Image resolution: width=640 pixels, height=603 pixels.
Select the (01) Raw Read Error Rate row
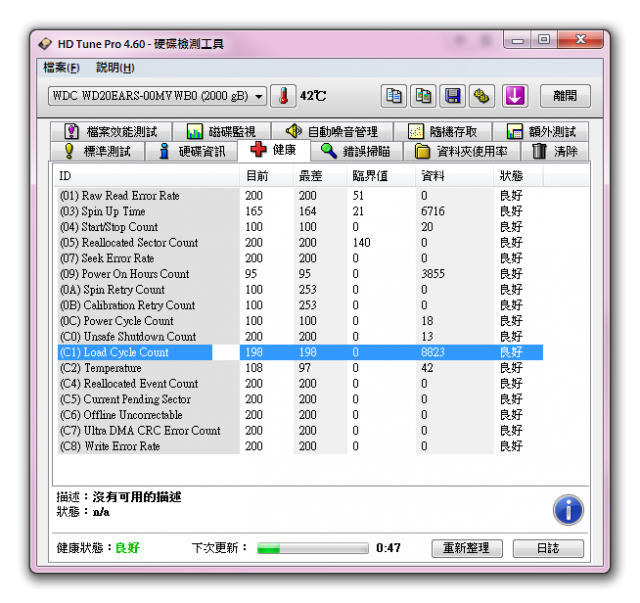click(x=300, y=196)
